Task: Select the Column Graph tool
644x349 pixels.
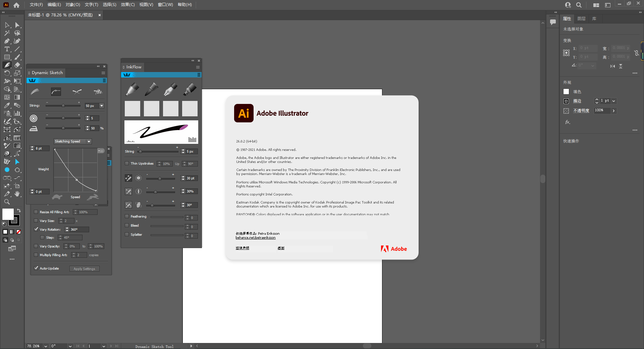Action: (17, 114)
